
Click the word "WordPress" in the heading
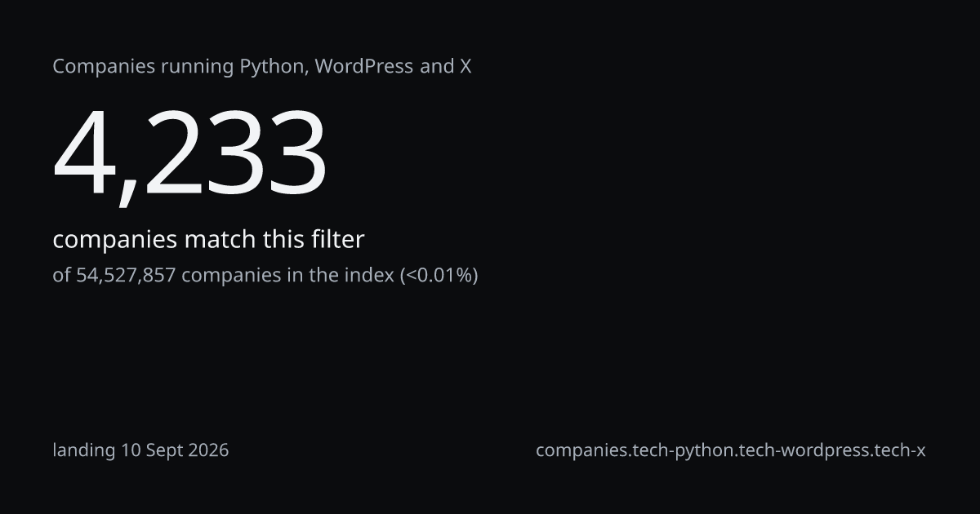pyautogui.click(x=363, y=67)
